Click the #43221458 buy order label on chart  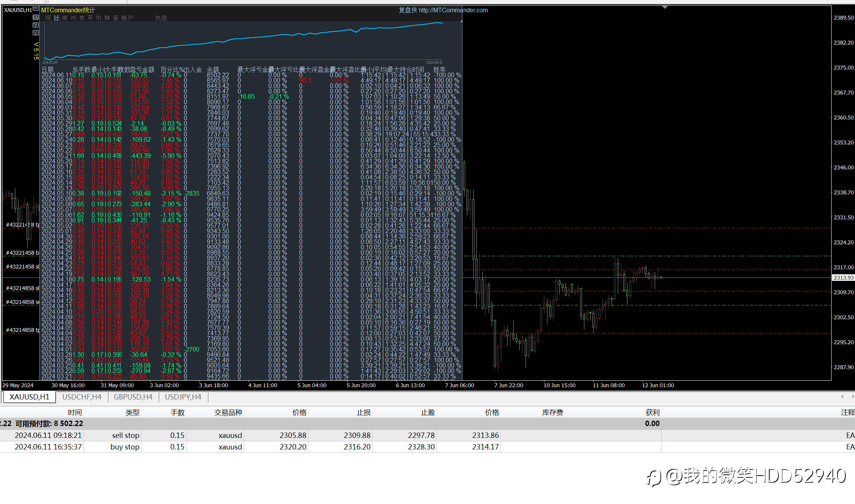coord(22,253)
